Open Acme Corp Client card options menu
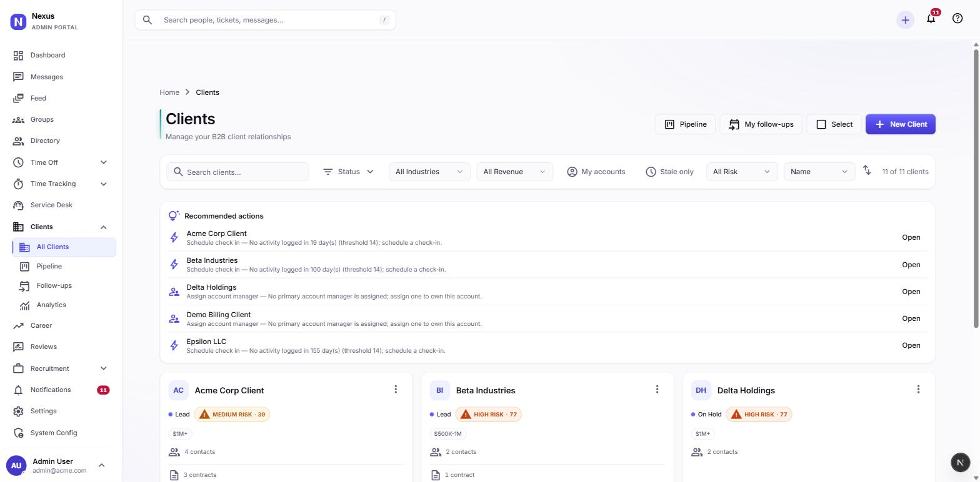The height and width of the screenshot is (482, 980). pos(396,390)
